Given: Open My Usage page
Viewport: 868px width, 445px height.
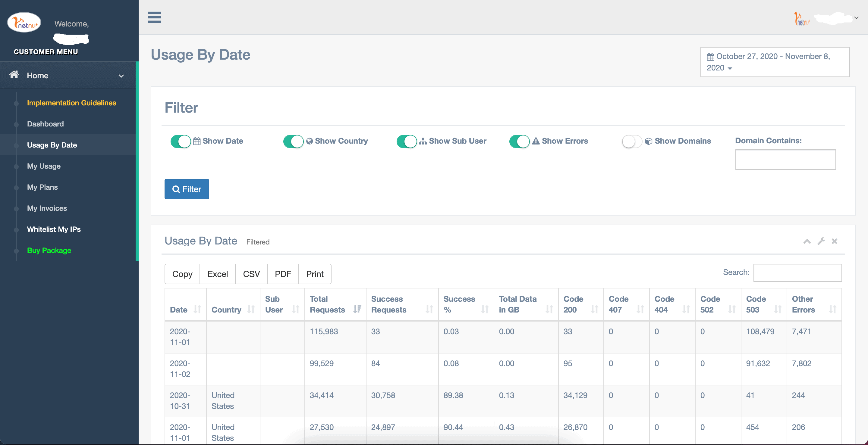Looking at the screenshot, I should coord(44,166).
